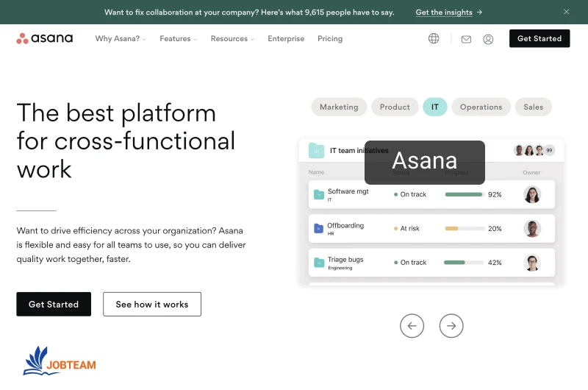Follow the Get the insights link
Image resolution: width=588 pixels, height=390 pixels.
[x=448, y=13]
